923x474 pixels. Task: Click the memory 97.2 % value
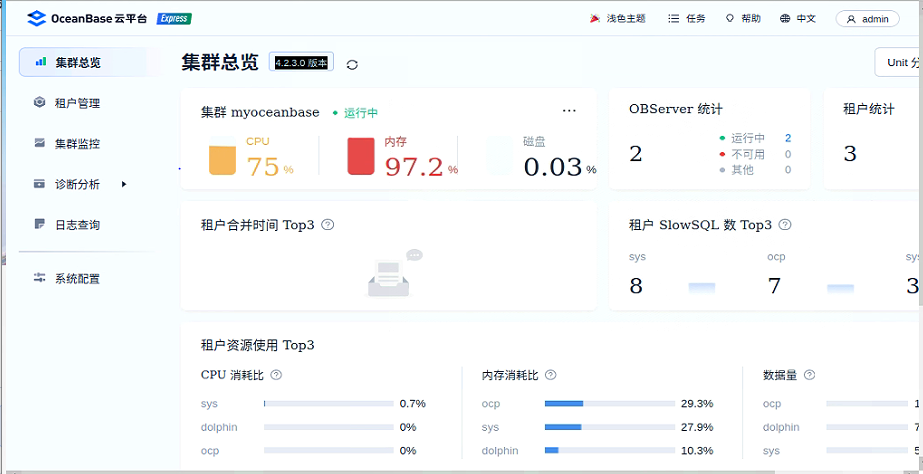coord(421,167)
